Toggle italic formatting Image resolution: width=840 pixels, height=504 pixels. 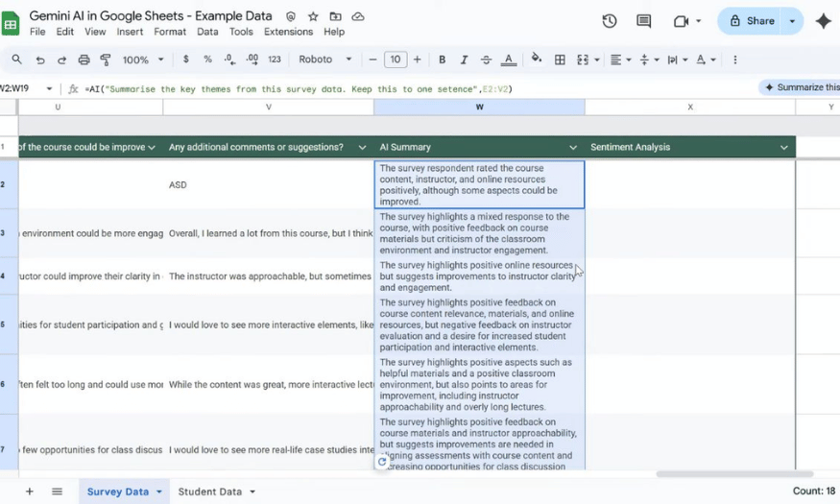pyautogui.click(x=464, y=60)
